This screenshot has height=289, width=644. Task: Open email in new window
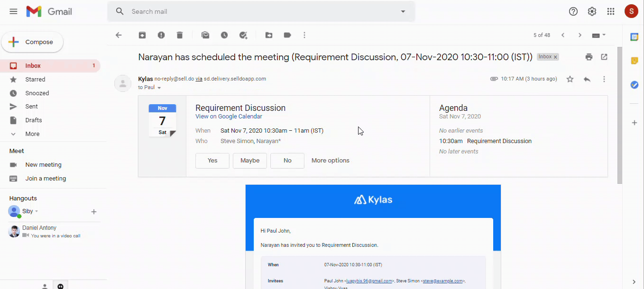(604, 57)
